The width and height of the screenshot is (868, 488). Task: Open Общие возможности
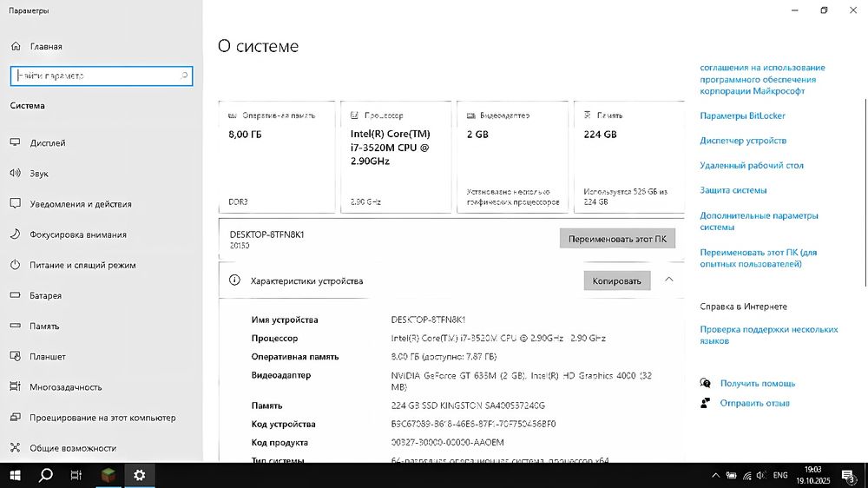(x=73, y=448)
